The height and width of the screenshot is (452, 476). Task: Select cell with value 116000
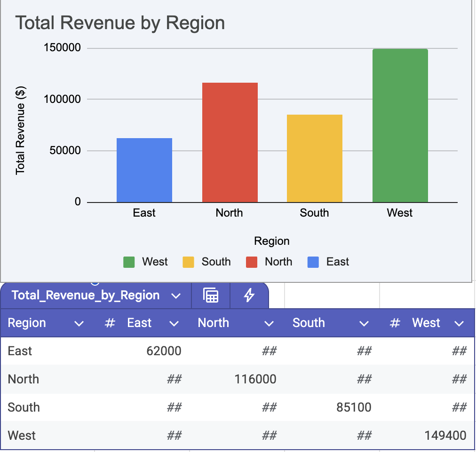(238, 379)
